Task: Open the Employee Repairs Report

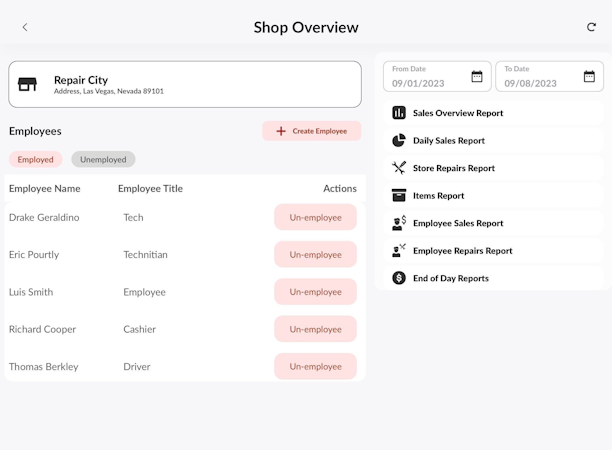Action: click(462, 251)
